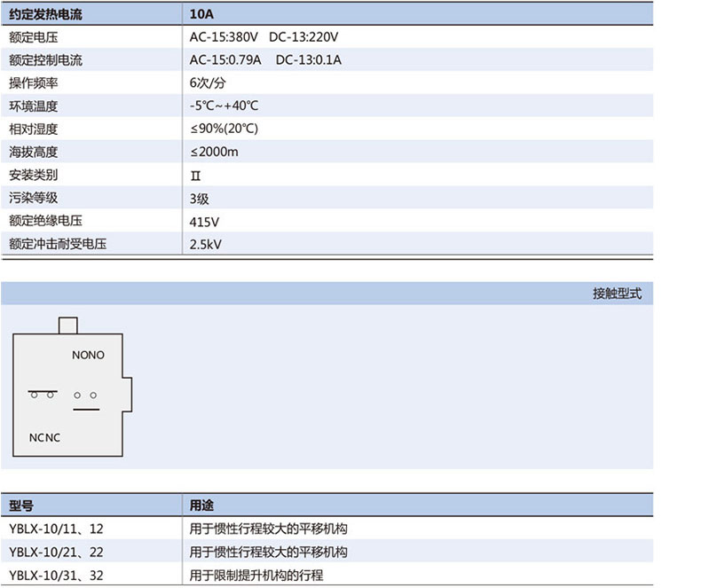Click the -5℃~+40℃ temperature value
Viewport: 701px width, 588px height.
pyautogui.click(x=224, y=106)
